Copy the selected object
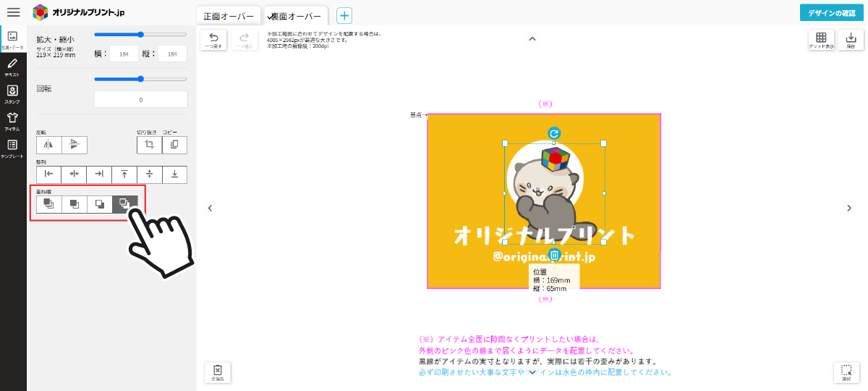Screen dimensions: 868x391 coord(174,145)
